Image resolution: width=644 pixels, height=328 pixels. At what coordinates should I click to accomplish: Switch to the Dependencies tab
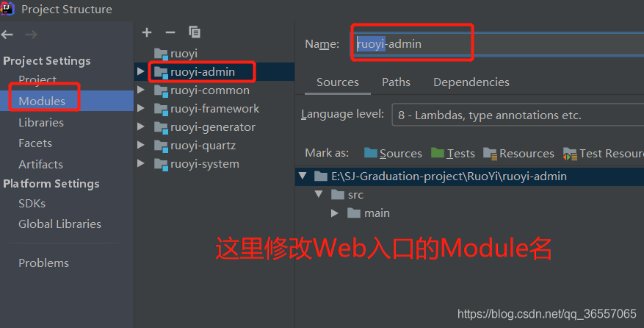471,82
